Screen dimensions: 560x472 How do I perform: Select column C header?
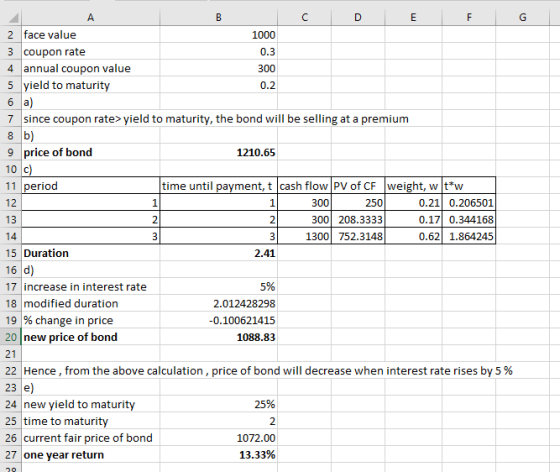304,17
